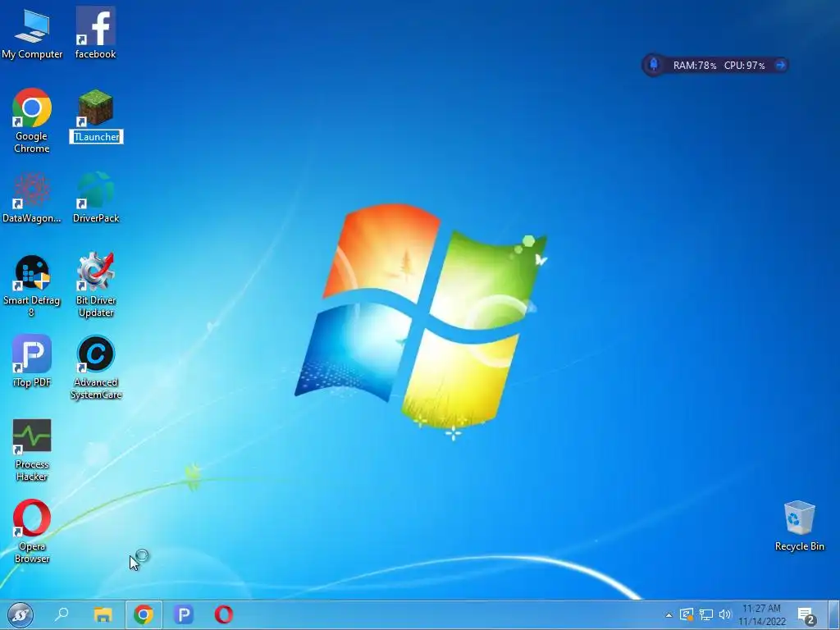
Task: Click the TLauncher label text field
Action: pos(97,137)
